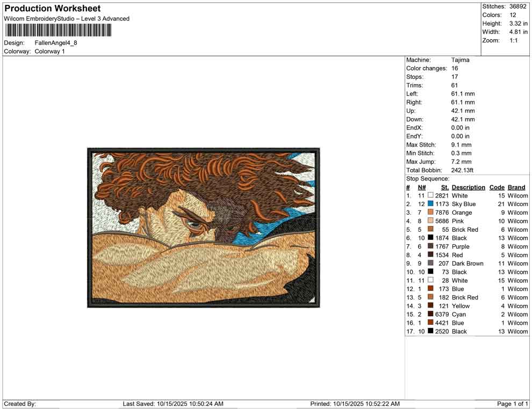Click the 'N#' column header
This screenshot has height=409, width=532.
(x=422, y=187)
